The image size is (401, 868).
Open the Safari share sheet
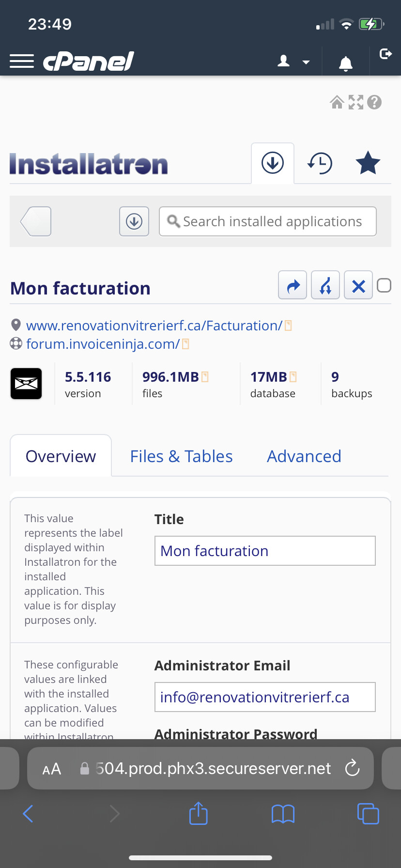199,813
